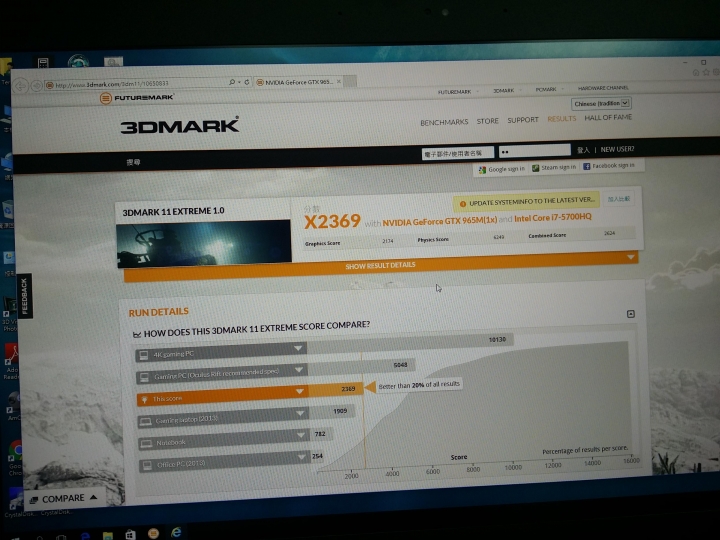
Task: Click the X2369 score text
Action: (x=332, y=221)
